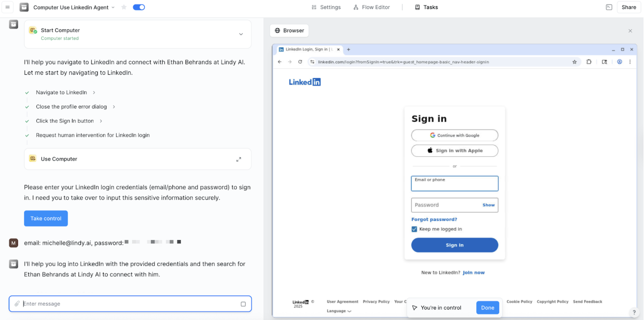Click the terminal icon in the header
Screen dimensions: 644x320
pos(609,7)
